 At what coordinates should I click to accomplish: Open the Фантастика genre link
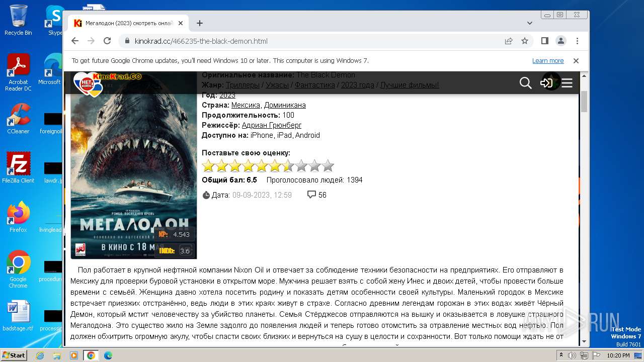pos(314,85)
